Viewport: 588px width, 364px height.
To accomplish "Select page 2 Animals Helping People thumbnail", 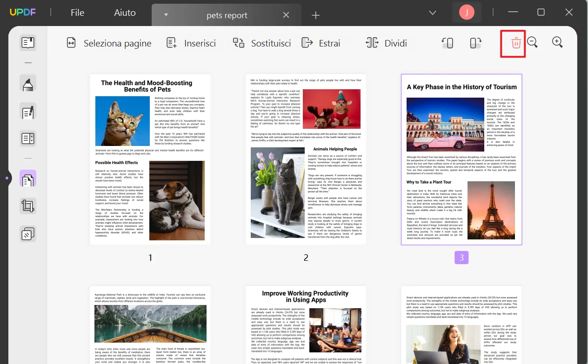I will (306, 159).
